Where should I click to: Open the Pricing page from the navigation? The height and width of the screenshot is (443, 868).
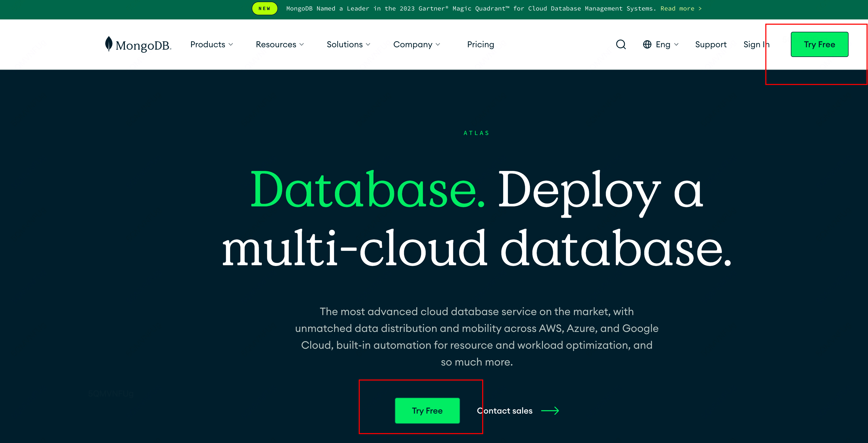point(481,44)
